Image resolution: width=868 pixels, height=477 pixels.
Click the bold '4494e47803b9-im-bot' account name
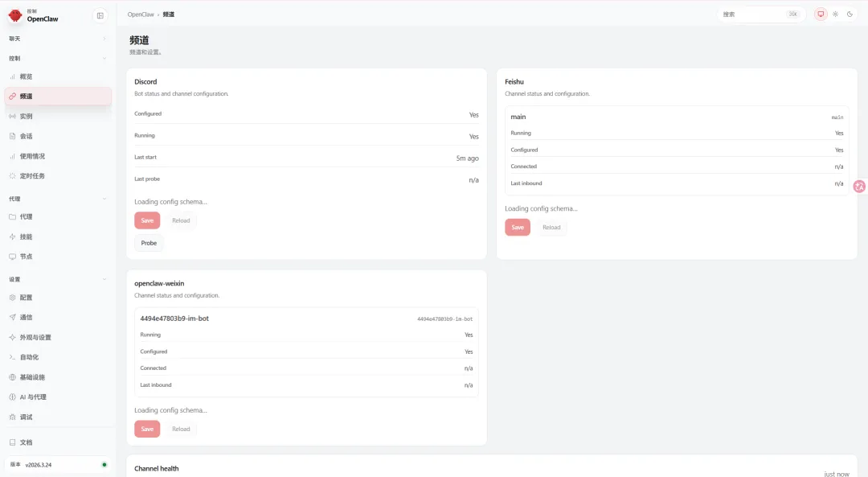(174, 319)
